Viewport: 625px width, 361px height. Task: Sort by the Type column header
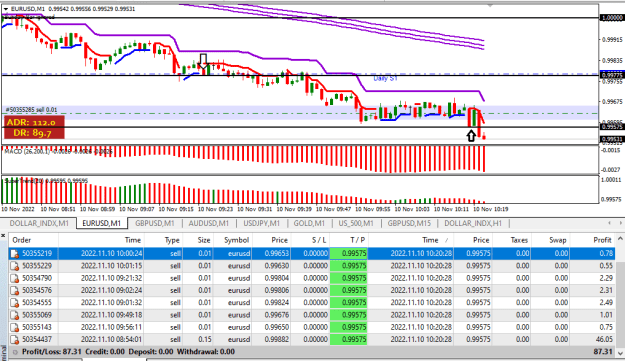pos(172,240)
